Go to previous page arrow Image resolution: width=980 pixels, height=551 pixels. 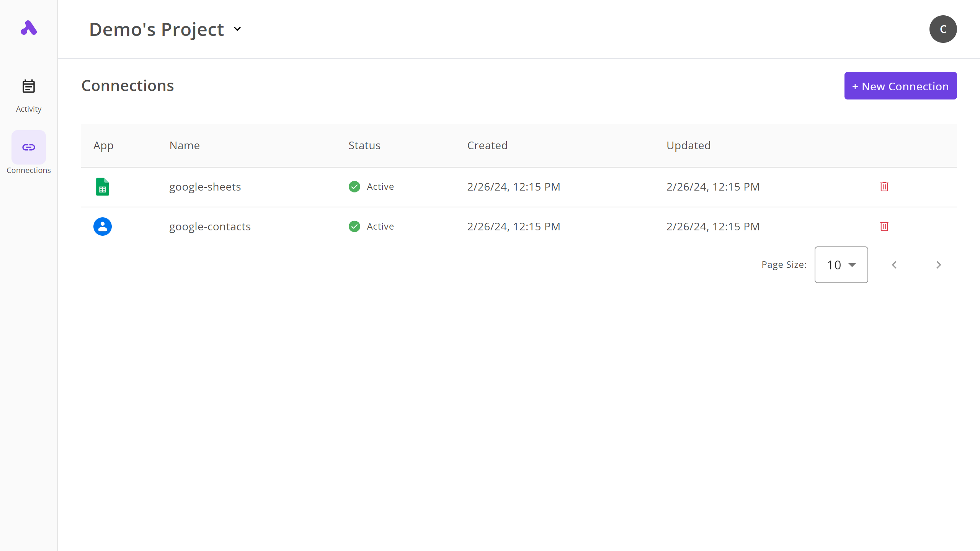894,265
